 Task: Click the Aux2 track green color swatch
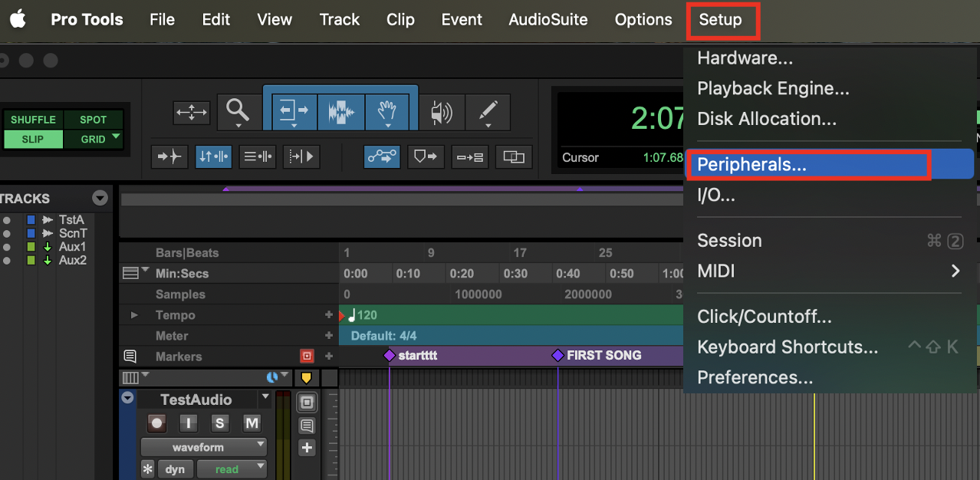(31, 260)
